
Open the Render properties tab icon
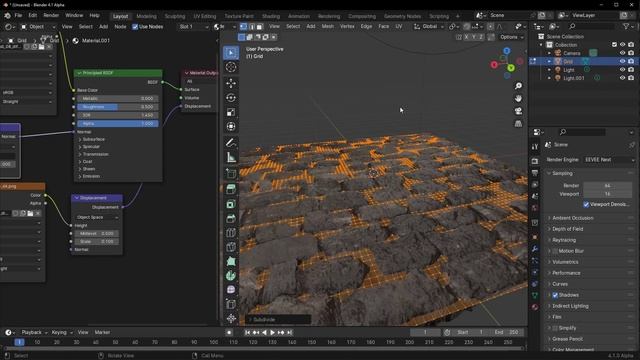point(535,161)
